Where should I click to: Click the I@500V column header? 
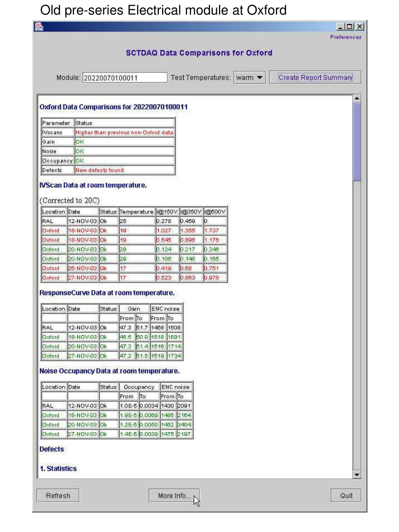click(215, 212)
